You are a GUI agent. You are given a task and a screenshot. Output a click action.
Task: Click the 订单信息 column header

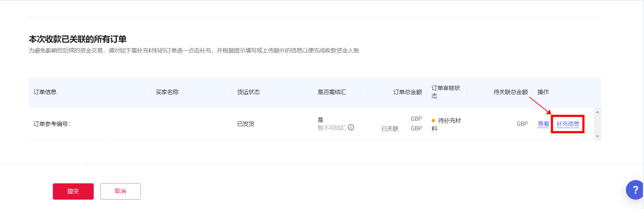coord(45,92)
